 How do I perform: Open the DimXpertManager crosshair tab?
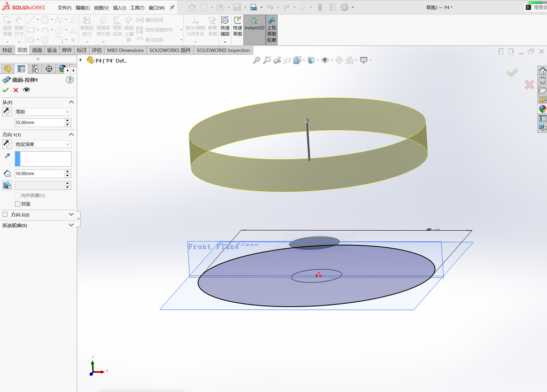[49, 69]
